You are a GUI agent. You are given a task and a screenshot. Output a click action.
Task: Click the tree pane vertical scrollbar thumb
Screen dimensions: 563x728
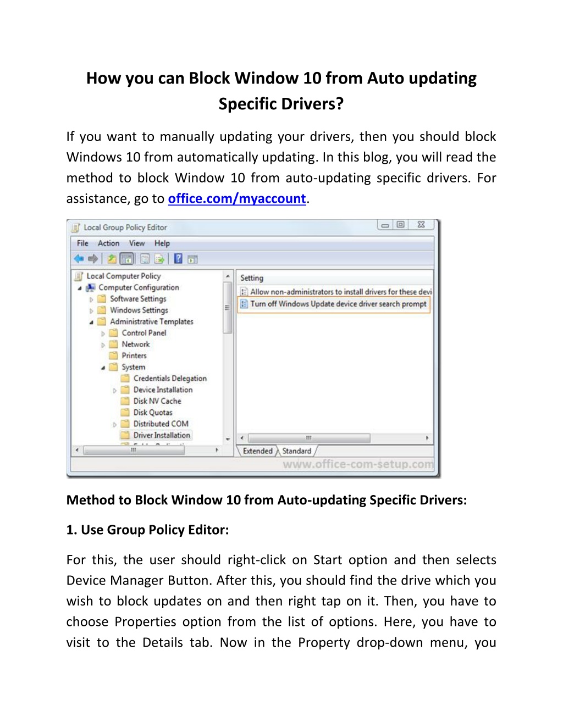click(x=228, y=308)
